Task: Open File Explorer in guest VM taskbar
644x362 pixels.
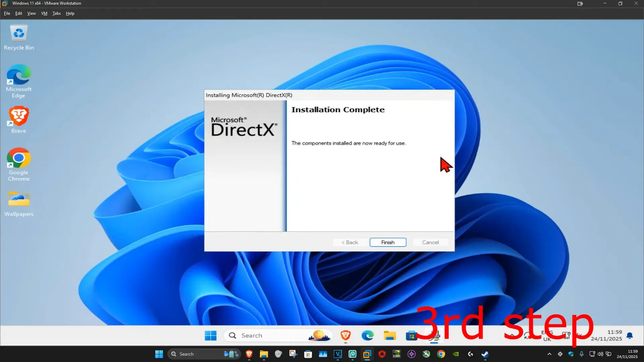Action: point(390,336)
